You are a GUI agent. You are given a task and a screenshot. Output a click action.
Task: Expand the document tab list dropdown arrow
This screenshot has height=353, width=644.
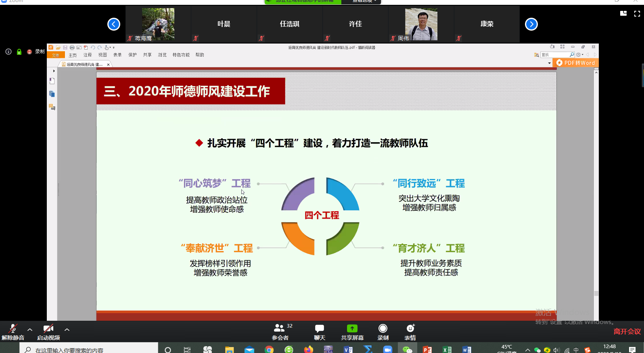549,63
